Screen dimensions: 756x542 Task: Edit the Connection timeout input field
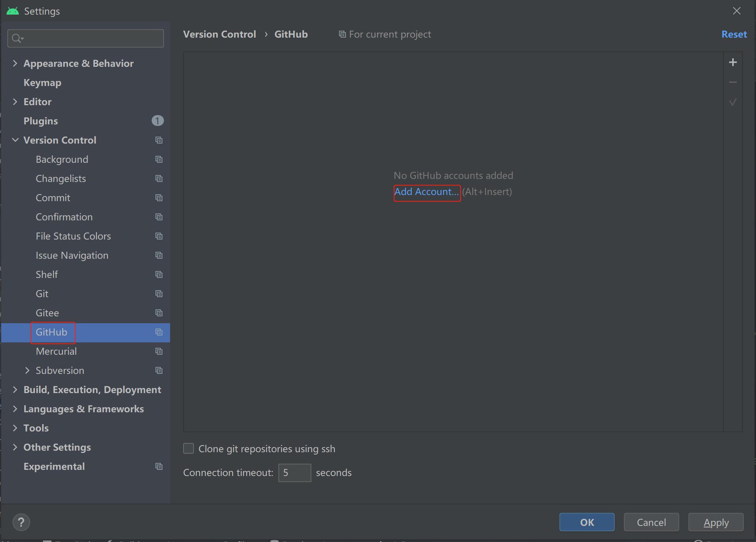(x=294, y=472)
